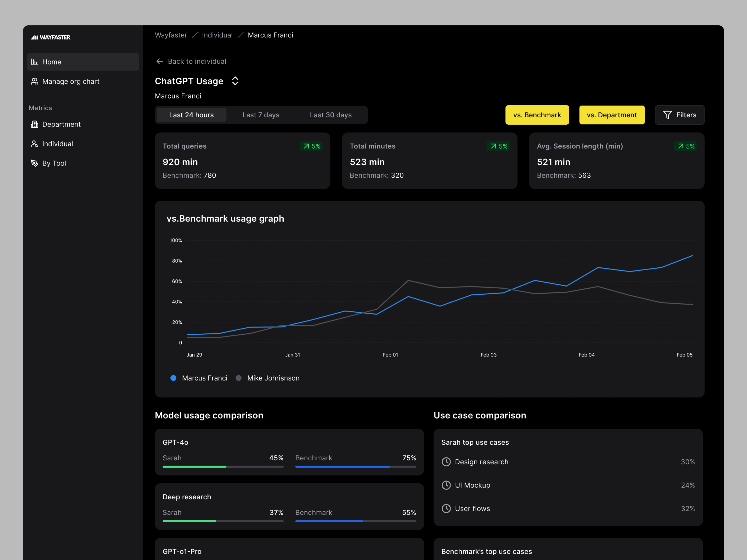The height and width of the screenshot is (560, 747).
Task: Click the UI Mockup 24% row
Action: (x=568, y=485)
